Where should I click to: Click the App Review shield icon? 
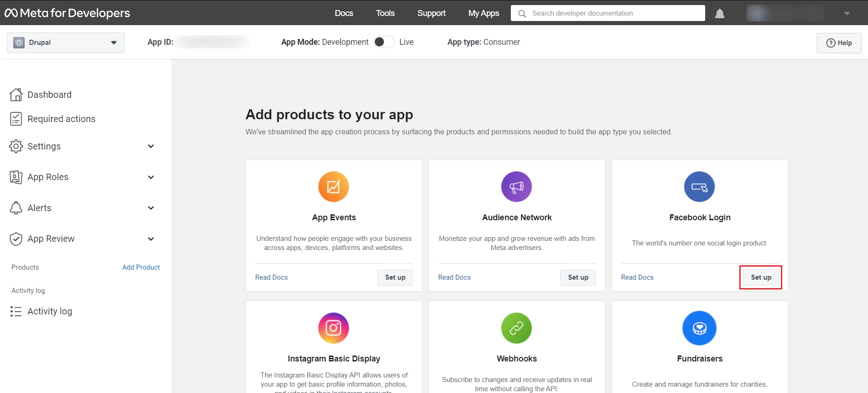click(16, 239)
